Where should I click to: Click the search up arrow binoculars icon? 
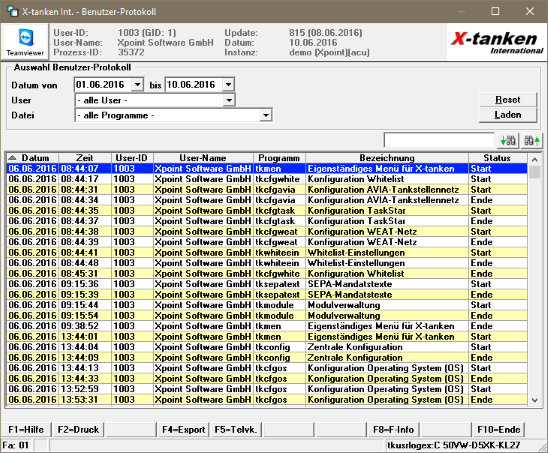pos(532,141)
